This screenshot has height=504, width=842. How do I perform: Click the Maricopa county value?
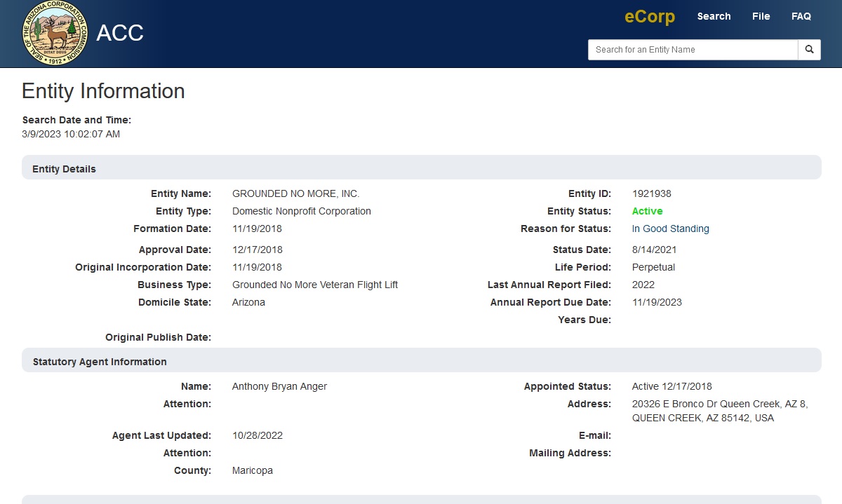(252, 470)
